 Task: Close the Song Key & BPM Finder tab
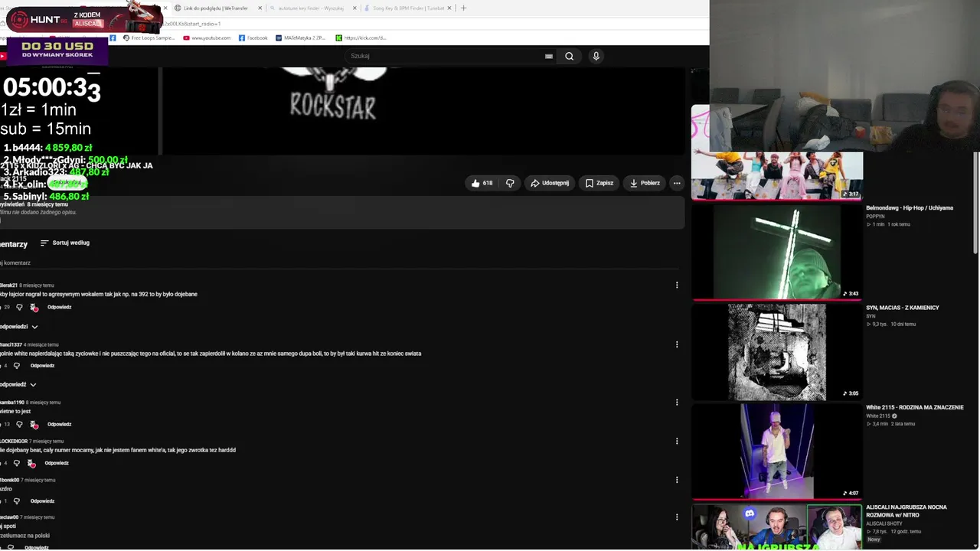tap(449, 8)
